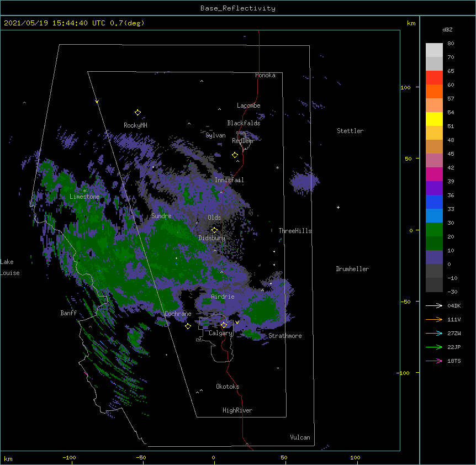Image resolution: width=476 pixels, height=465 pixels.
Task: Click the Banff label
Action: (x=68, y=313)
